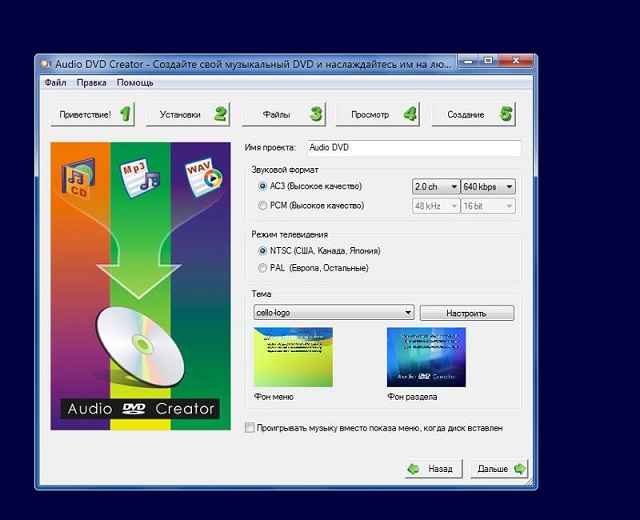Go to the Просмотр step
This screenshot has height=520, width=640.
click(x=378, y=114)
